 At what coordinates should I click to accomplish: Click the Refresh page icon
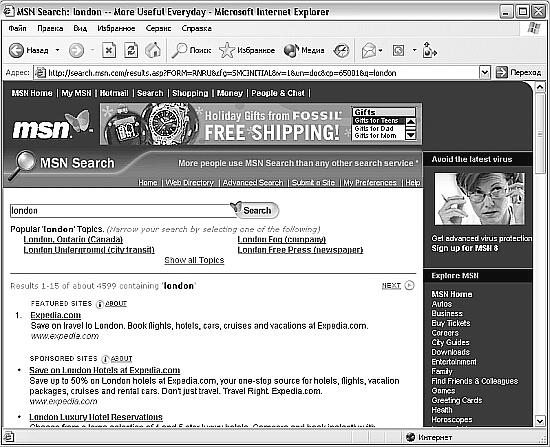tap(131, 51)
